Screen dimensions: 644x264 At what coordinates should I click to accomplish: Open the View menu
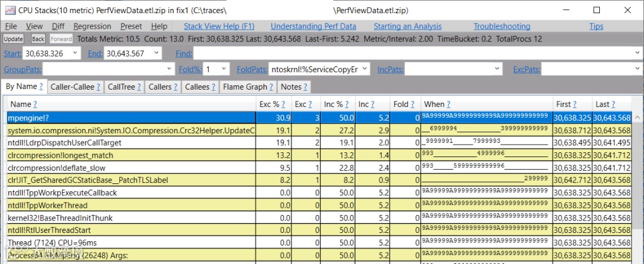click(x=34, y=26)
